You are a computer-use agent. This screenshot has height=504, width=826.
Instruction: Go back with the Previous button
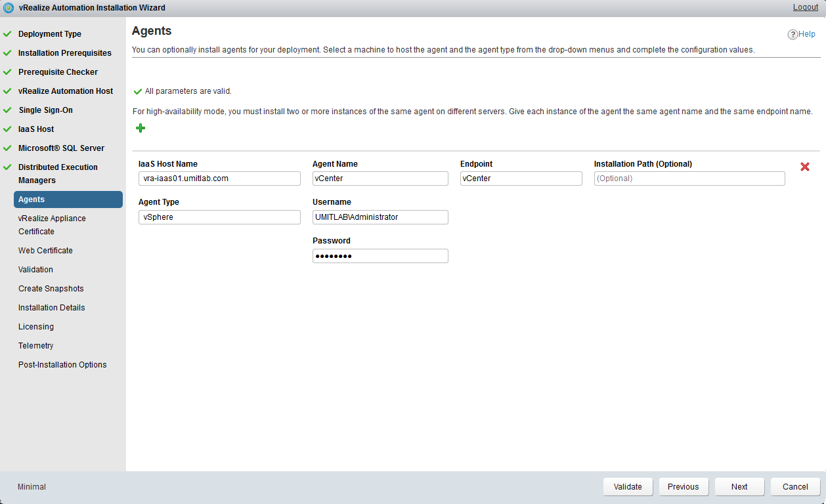click(683, 487)
